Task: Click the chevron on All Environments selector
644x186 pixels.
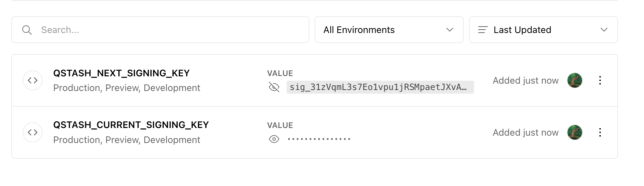Action: 449,30
